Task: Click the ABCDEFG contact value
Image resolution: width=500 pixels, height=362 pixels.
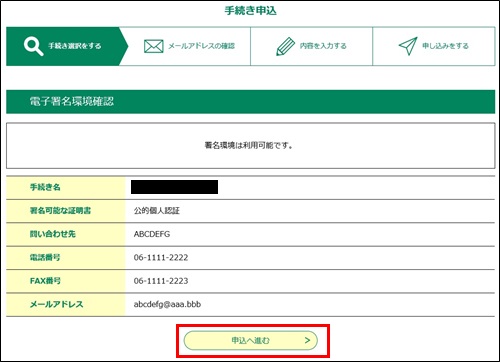Action: (152, 234)
